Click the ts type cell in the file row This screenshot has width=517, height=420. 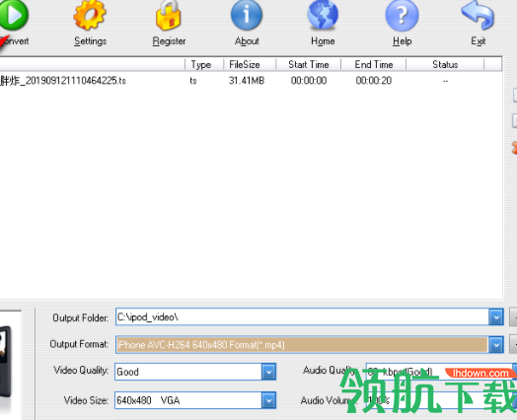click(193, 81)
